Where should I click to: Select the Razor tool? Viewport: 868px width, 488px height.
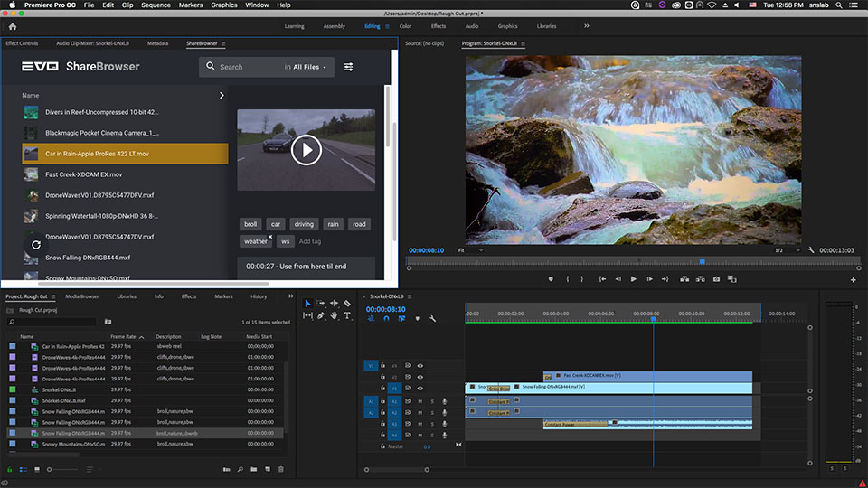[x=347, y=304]
